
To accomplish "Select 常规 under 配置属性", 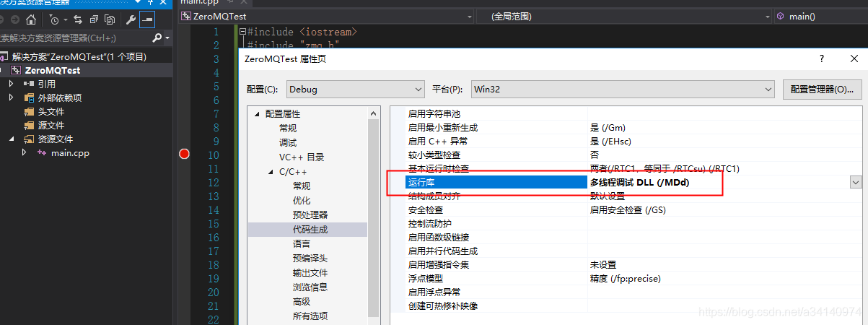I will point(288,128).
